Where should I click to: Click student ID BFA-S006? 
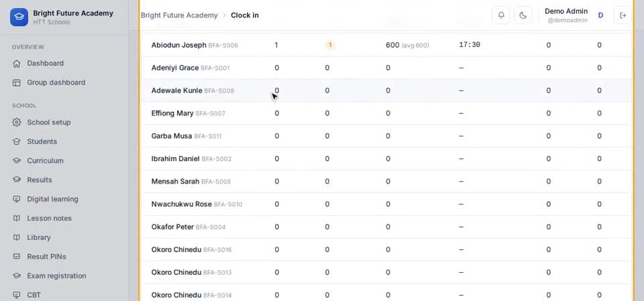223,45
